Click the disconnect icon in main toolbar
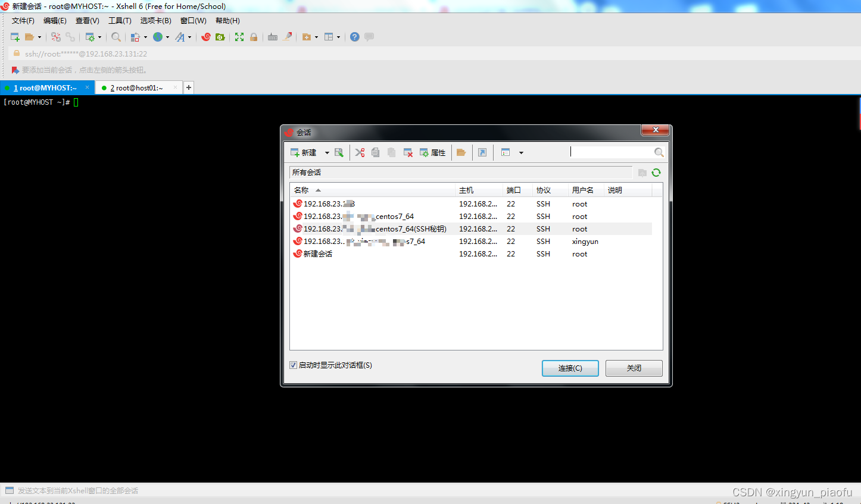The height and width of the screenshot is (504, 861). click(56, 37)
